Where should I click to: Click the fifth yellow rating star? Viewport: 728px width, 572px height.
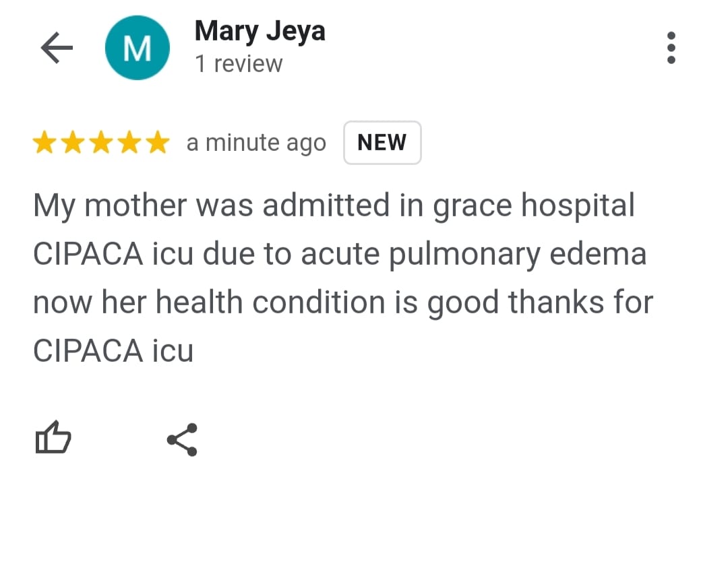[157, 143]
